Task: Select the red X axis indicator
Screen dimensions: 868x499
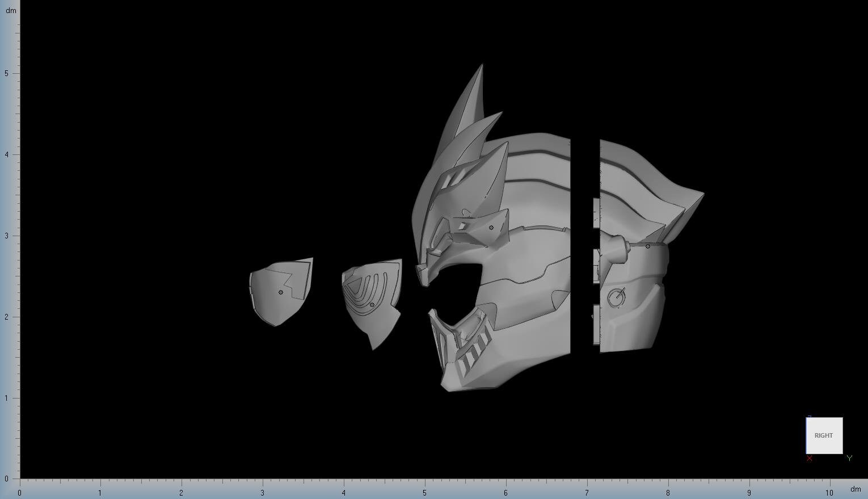Action: click(810, 458)
